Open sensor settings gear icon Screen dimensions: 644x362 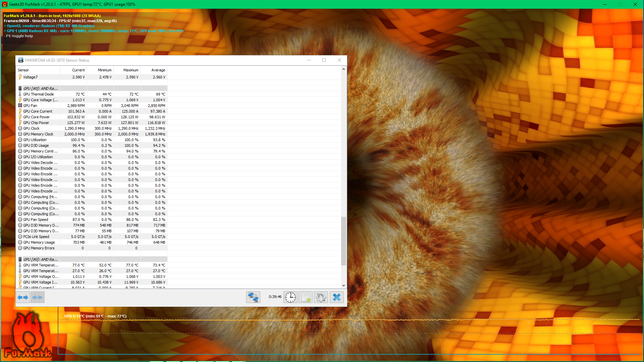click(321, 297)
